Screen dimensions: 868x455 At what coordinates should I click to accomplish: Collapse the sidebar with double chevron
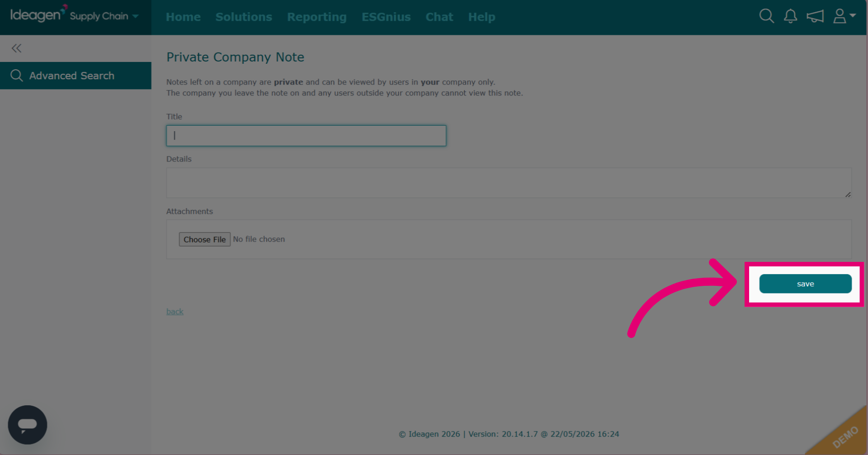[17, 48]
